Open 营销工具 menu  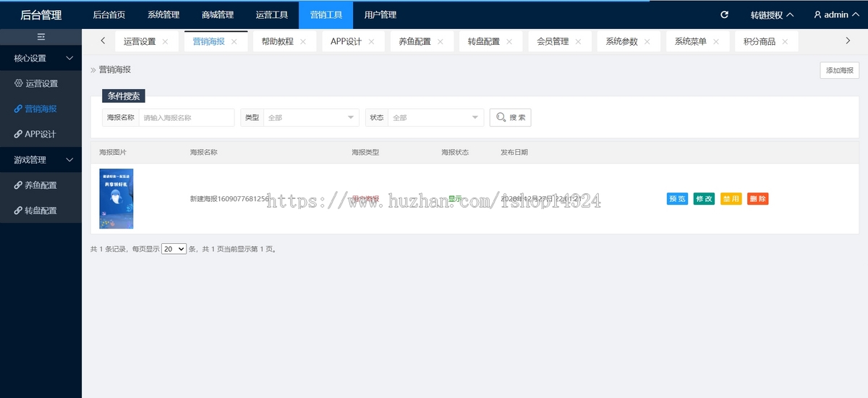pos(326,14)
